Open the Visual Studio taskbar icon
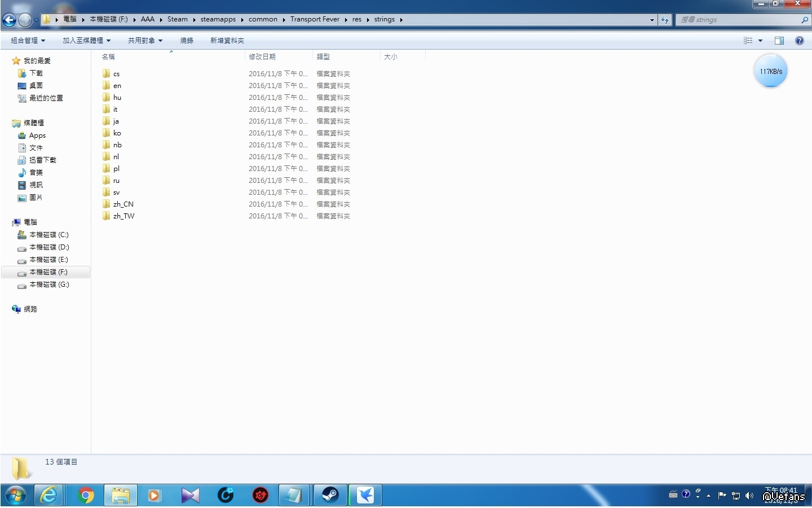 coord(190,496)
